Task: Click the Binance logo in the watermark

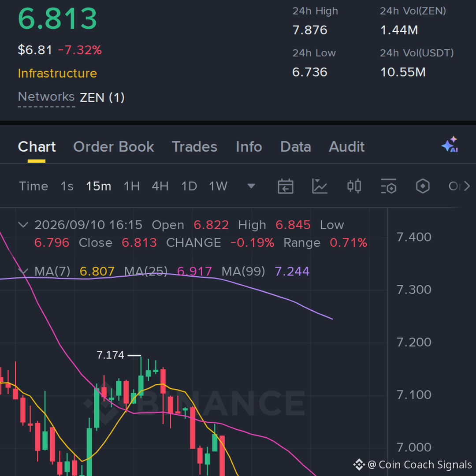Action: click(x=102, y=403)
